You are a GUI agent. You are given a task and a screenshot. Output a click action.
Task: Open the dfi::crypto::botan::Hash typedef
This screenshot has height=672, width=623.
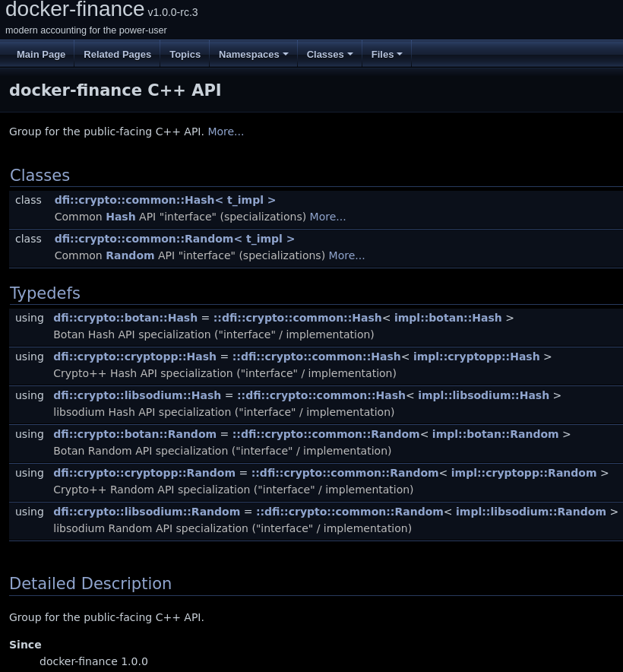point(125,318)
